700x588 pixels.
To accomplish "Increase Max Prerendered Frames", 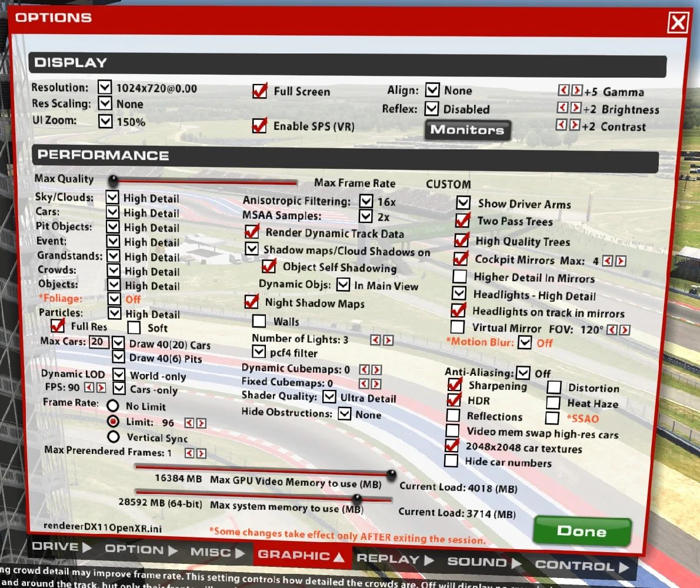I will 202,453.
